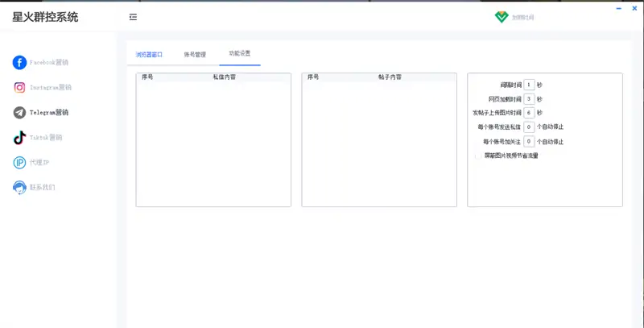Select Telegram营销 menu label

click(49, 113)
